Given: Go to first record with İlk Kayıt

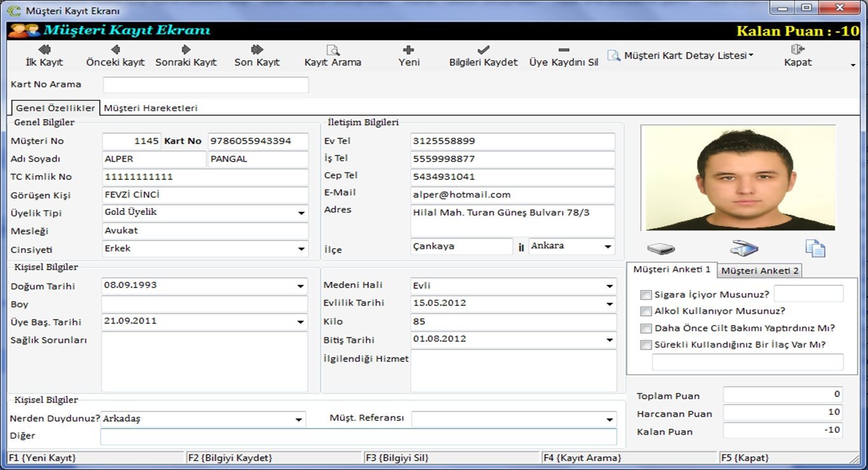Looking at the screenshot, I should [44, 55].
